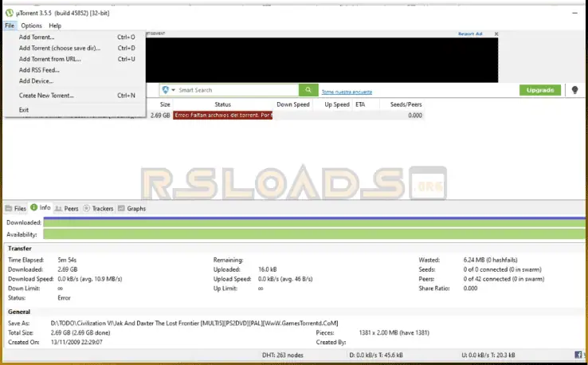
Task: Click inside the Smart Search field
Action: tap(235, 90)
